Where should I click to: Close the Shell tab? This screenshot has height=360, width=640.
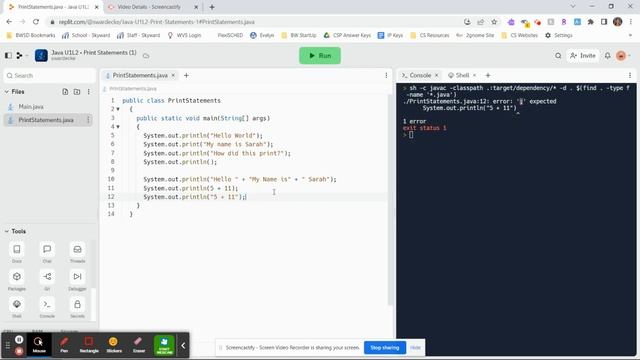point(474,76)
